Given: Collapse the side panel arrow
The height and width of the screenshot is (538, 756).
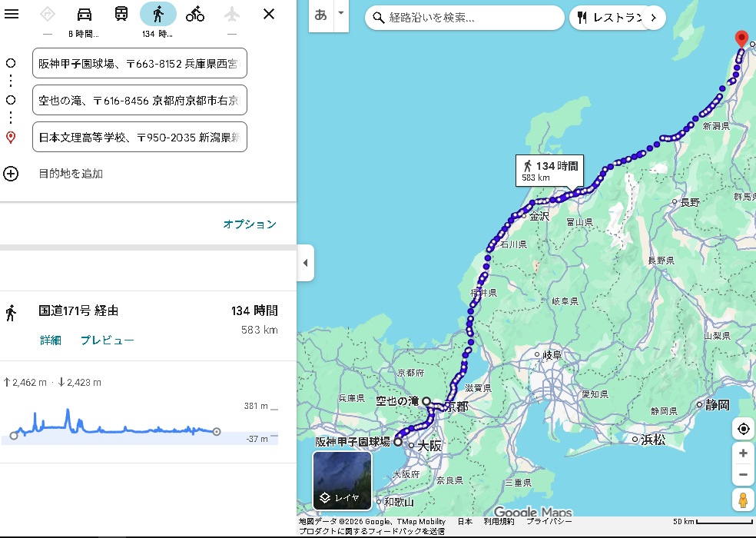Looking at the screenshot, I should click(x=305, y=263).
